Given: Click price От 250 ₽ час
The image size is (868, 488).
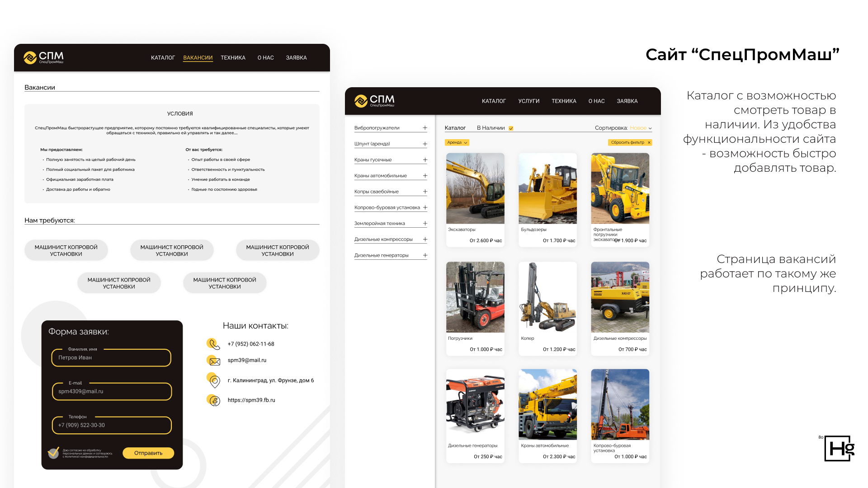Looking at the screenshot, I should click(488, 457).
